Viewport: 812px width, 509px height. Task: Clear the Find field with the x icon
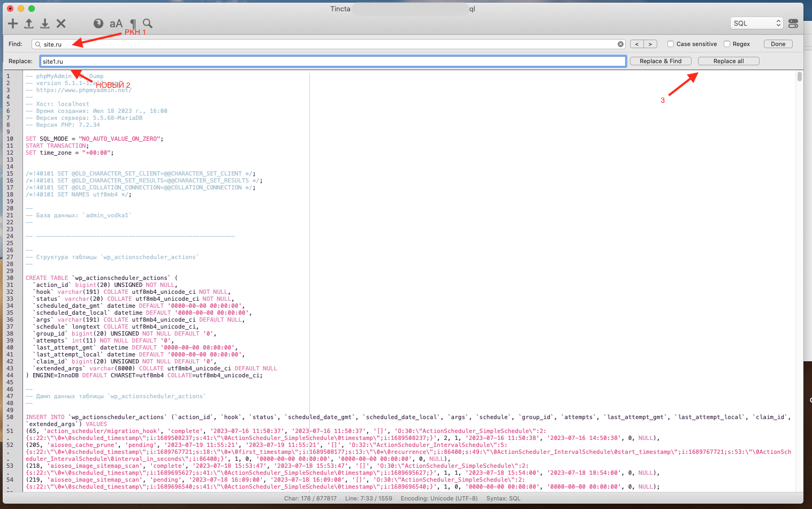620,44
